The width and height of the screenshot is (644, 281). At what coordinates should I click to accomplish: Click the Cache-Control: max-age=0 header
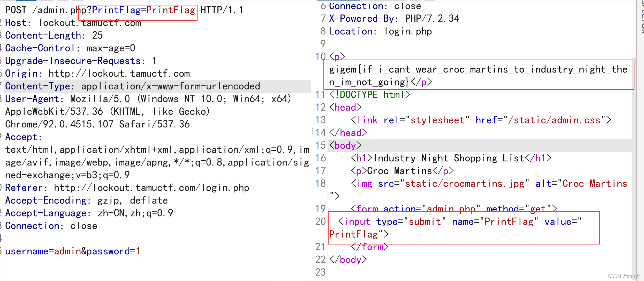click(x=70, y=48)
